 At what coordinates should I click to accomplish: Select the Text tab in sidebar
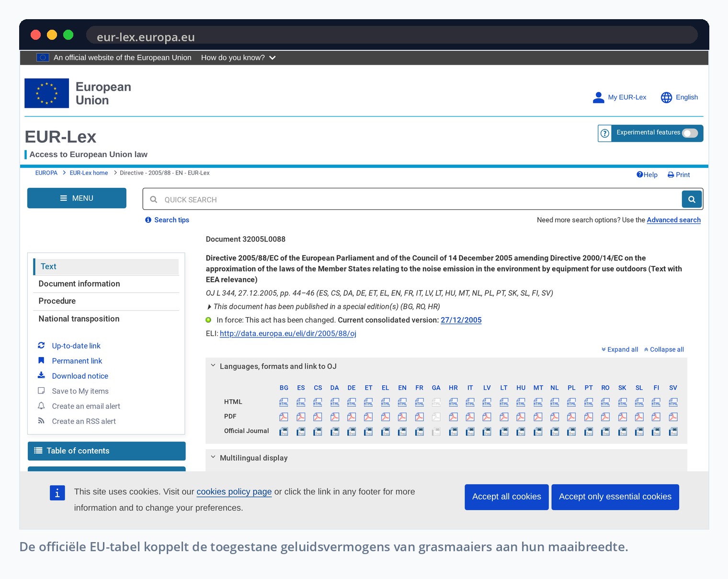(x=106, y=266)
